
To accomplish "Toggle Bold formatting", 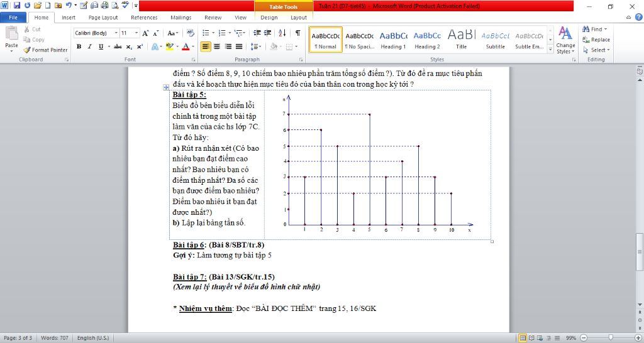I will pos(79,46).
